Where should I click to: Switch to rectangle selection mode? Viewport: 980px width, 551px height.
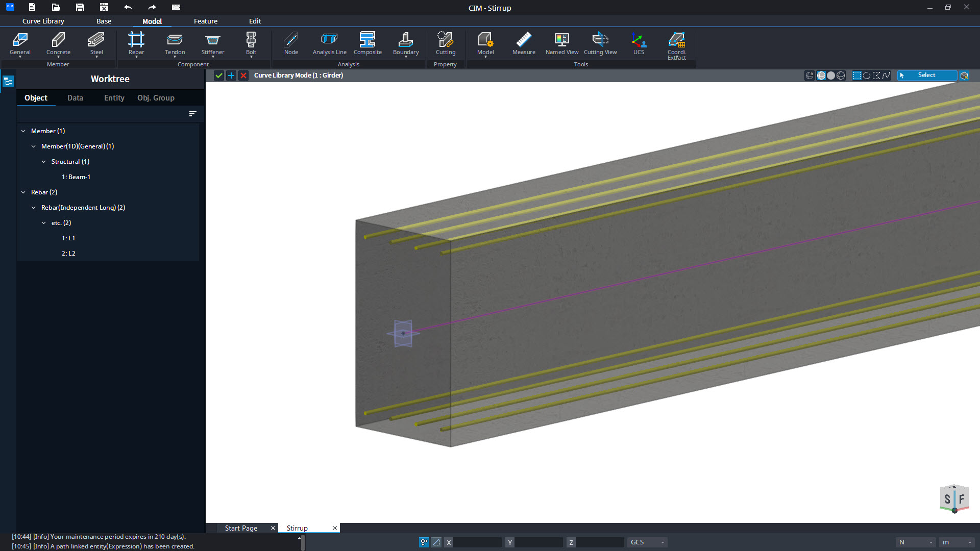click(x=857, y=76)
